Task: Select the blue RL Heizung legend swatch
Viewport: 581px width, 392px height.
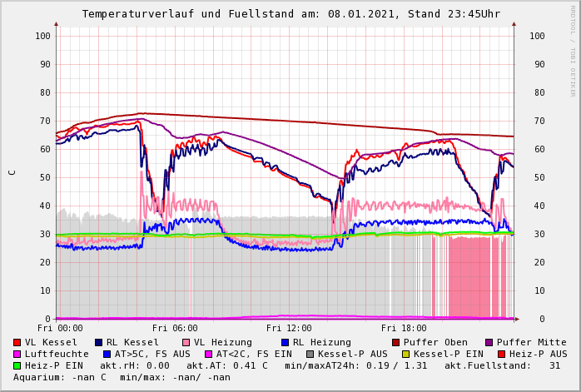Action: point(286,342)
